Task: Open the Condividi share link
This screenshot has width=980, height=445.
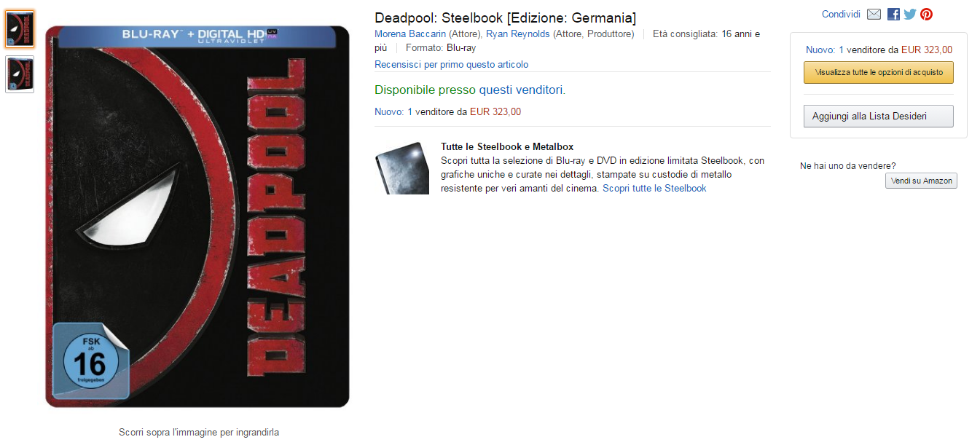Action: tap(841, 15)
